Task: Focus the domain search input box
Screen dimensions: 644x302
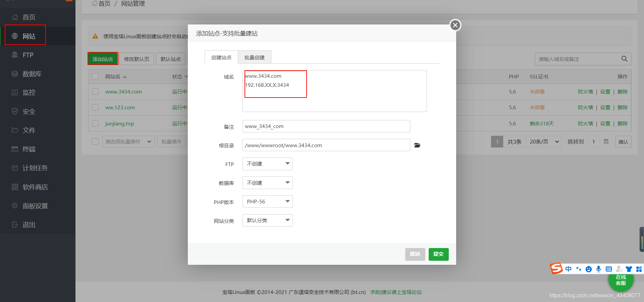Action: point(578,59)
